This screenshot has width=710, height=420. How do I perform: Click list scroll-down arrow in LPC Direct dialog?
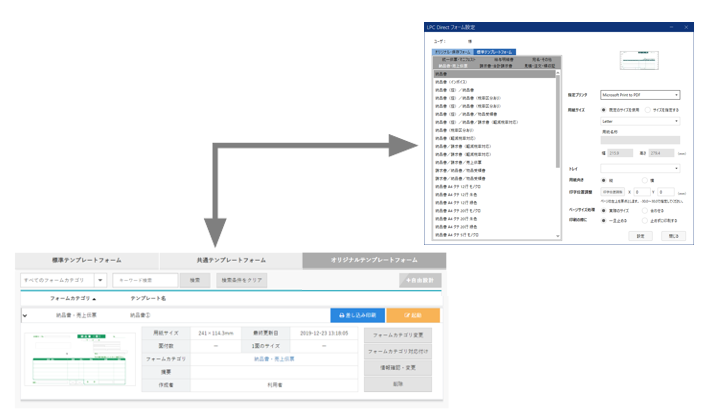558,236
